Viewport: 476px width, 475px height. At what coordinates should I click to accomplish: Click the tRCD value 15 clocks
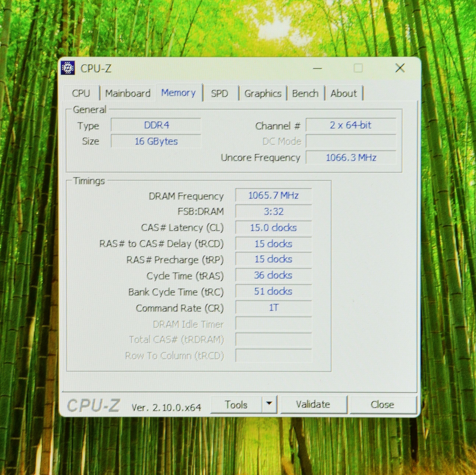(x=273, y=243)
